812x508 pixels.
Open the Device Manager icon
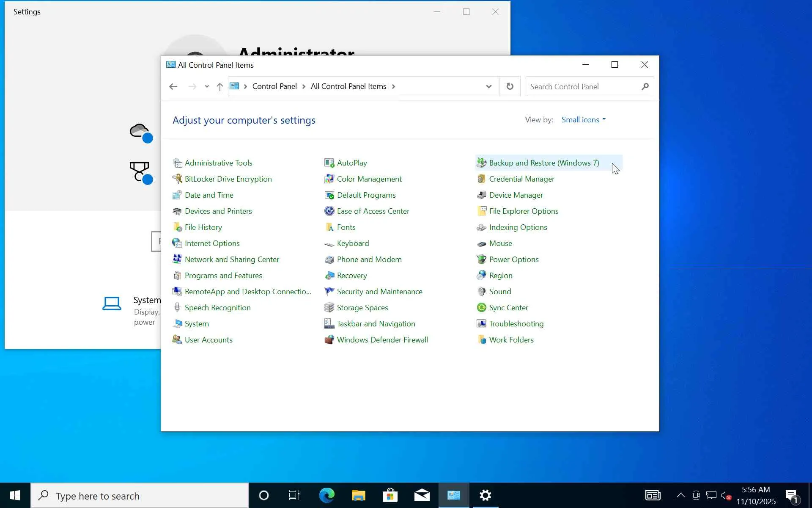click(481, 195)
